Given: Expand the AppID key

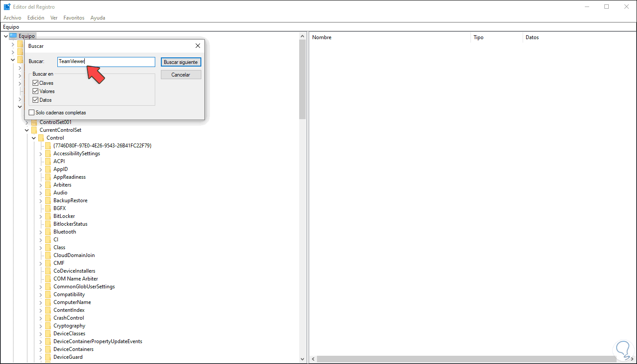Looking at the screenshot, I should pyautogui.click(x=41, y=169).
